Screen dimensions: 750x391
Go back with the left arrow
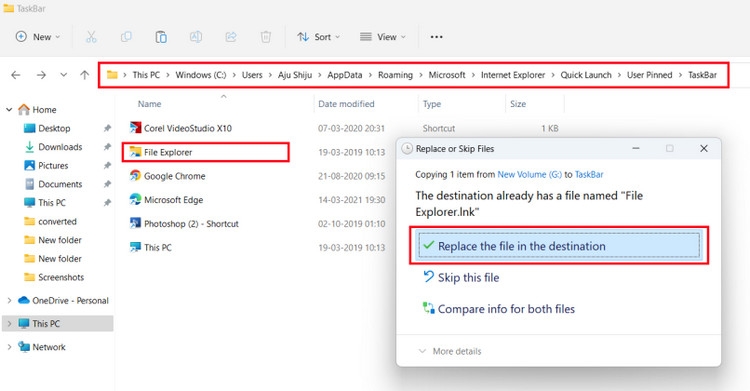point(16,75)
